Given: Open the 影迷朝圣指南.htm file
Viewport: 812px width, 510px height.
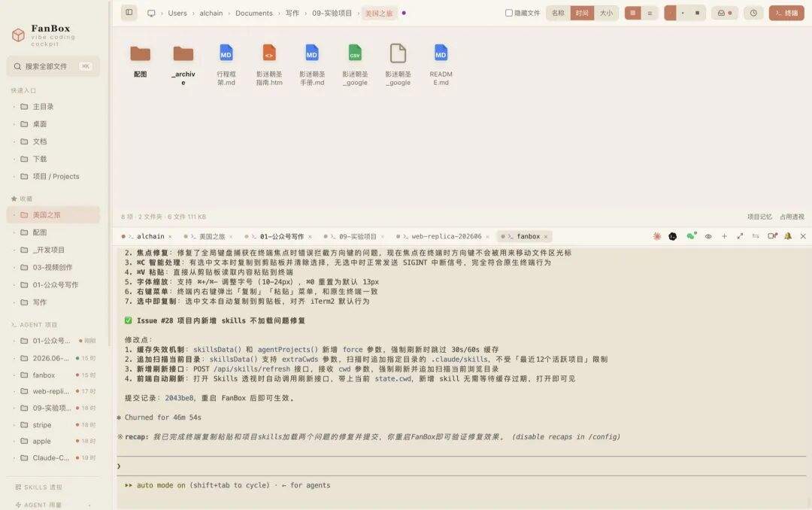Looking at the screenshot, I should pos(269,65).
